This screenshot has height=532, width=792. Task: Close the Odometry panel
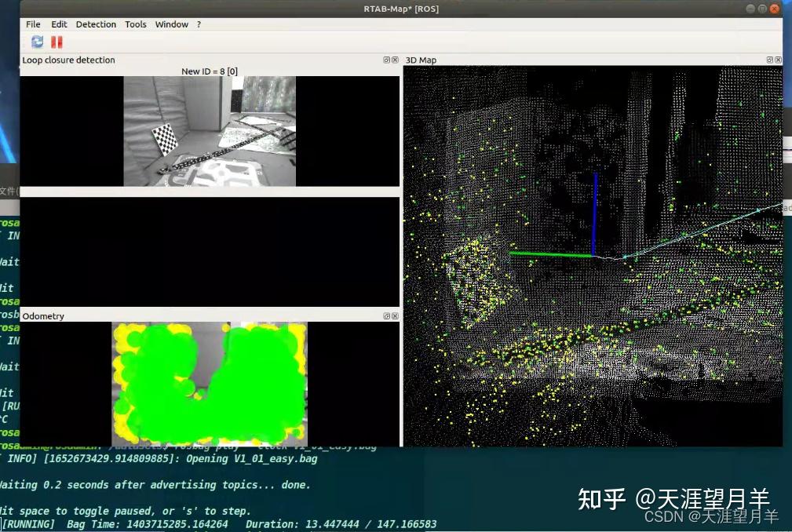(394, 315)
